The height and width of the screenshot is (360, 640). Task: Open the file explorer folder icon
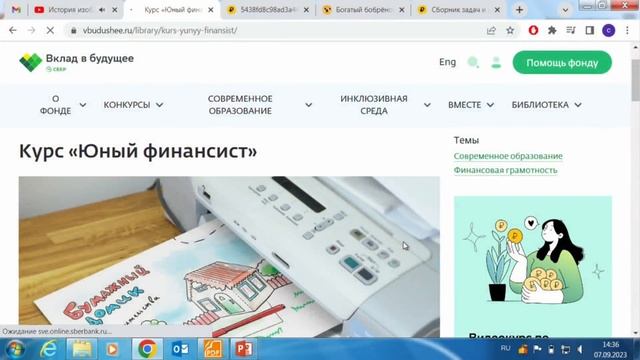coord(82,349)
